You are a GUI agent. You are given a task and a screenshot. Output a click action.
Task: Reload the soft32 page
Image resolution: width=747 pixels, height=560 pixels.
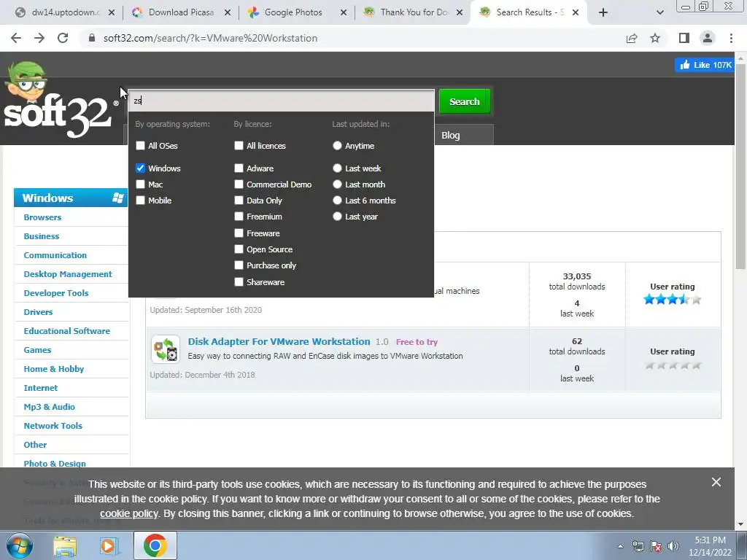63,38
